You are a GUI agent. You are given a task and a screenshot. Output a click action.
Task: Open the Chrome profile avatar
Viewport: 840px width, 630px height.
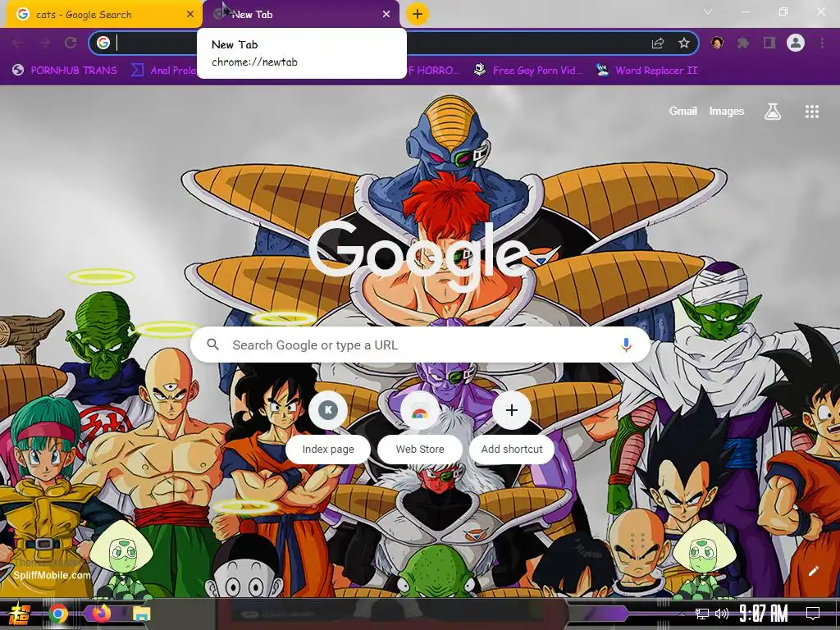[x=796, y=43]
